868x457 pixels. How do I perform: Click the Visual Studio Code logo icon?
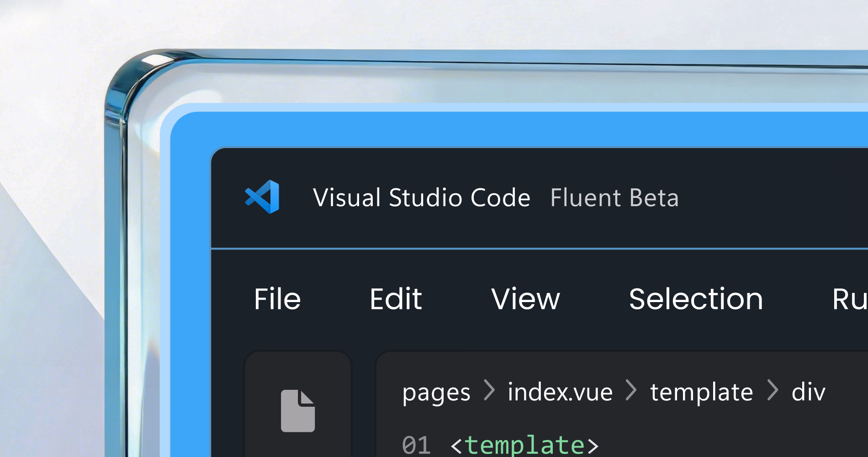[x=262, y=197]
